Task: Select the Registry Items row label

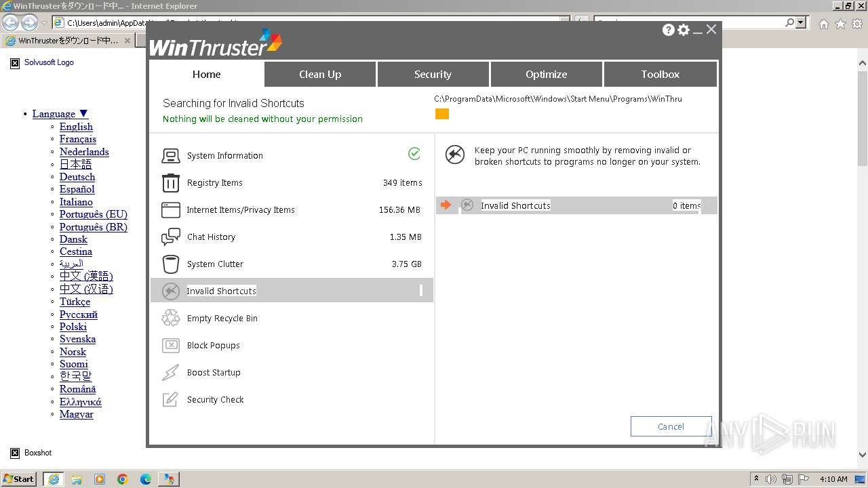Action: 214,183
